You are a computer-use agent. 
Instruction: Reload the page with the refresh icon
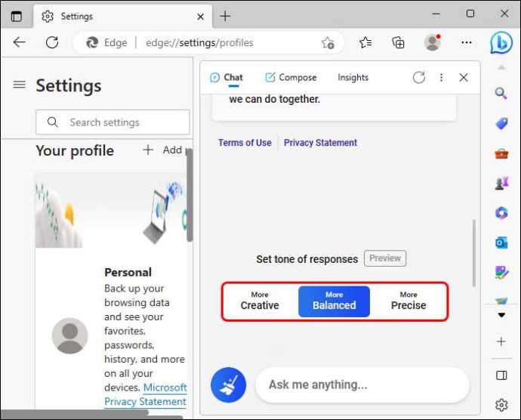point(52,42)
